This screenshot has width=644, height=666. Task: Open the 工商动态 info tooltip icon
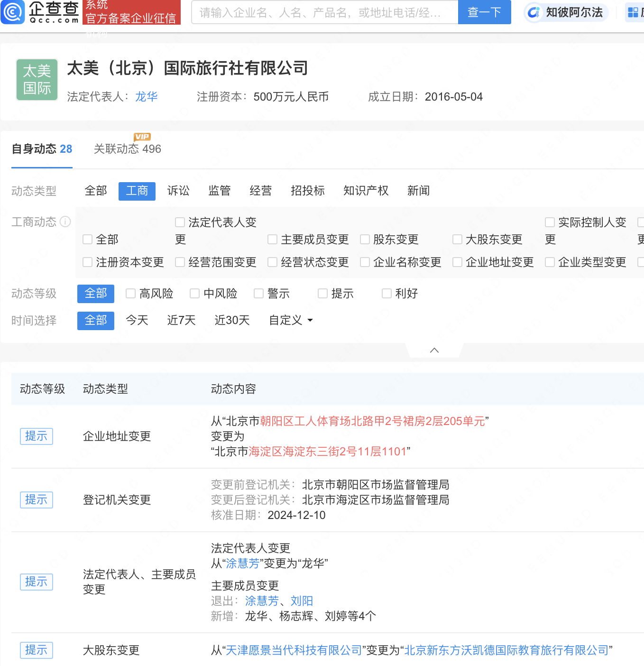65,222
